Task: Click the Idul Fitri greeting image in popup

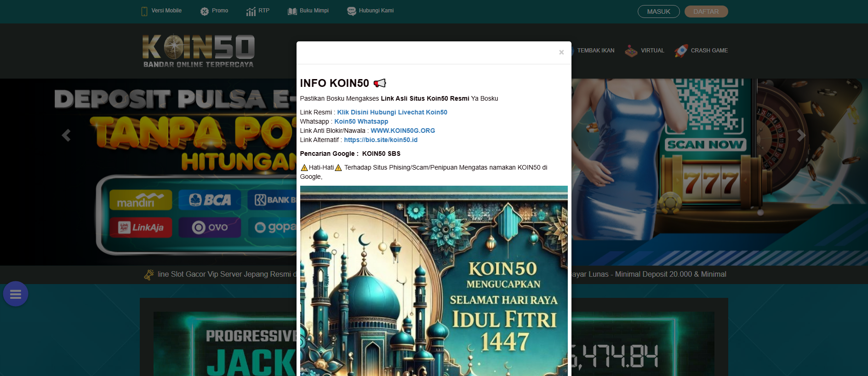Action: tap(434, 281)
